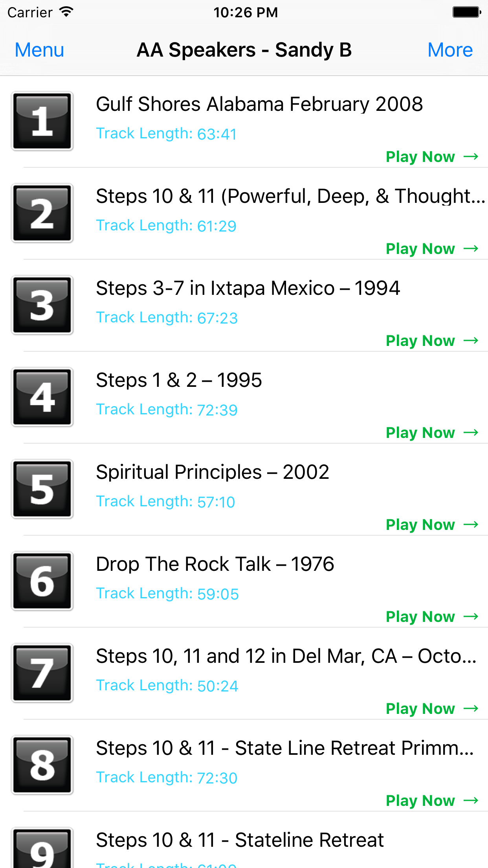Open the More options in navigation bar
This screenshot has width=488, height=868.
point(450,50)
